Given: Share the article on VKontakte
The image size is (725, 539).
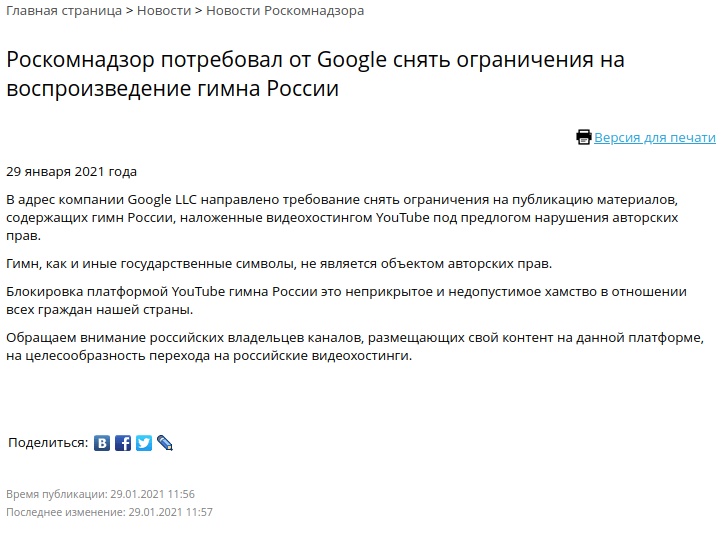Looking at the screenshot, I should [x=102, y=443].
